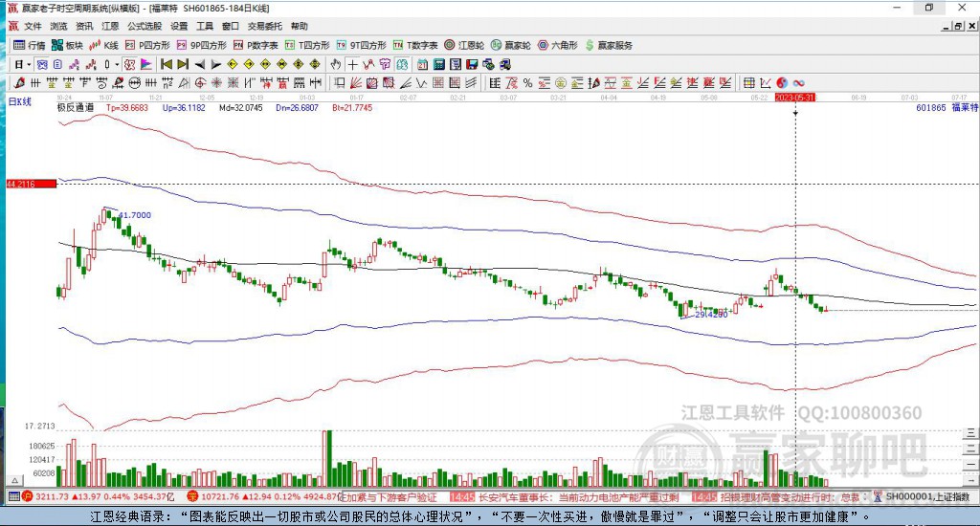
Task: Click the truck icon in toolbar
Action: [x=505, y=64]
